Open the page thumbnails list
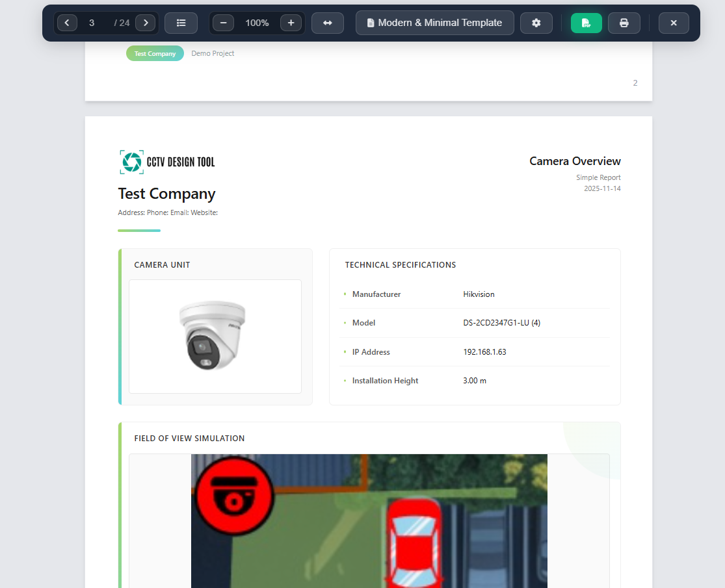This screenshot has height=588, width=725. (181, 22)
